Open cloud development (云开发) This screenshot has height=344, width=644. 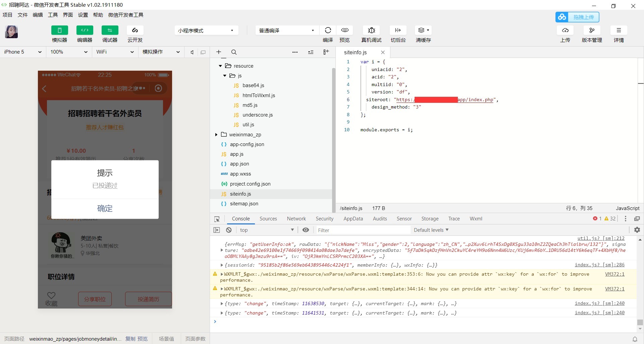click(135, 30)
